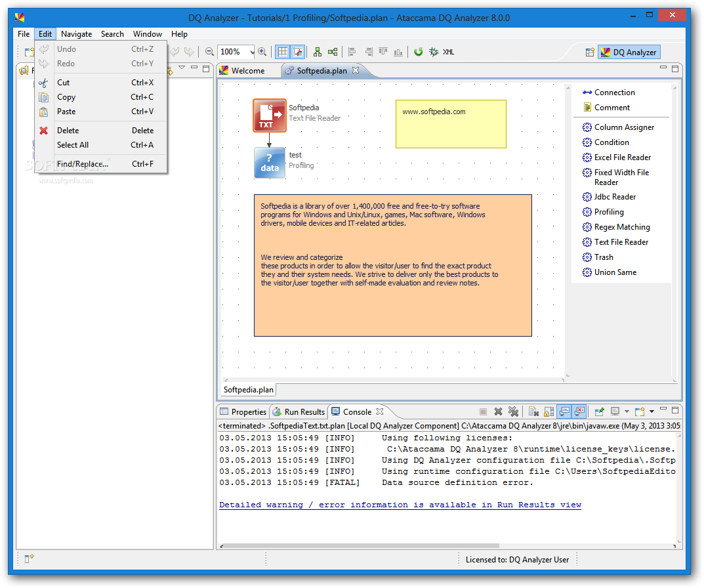
Task: Select Excel File Reader in palette
Action: pos(617,157)
